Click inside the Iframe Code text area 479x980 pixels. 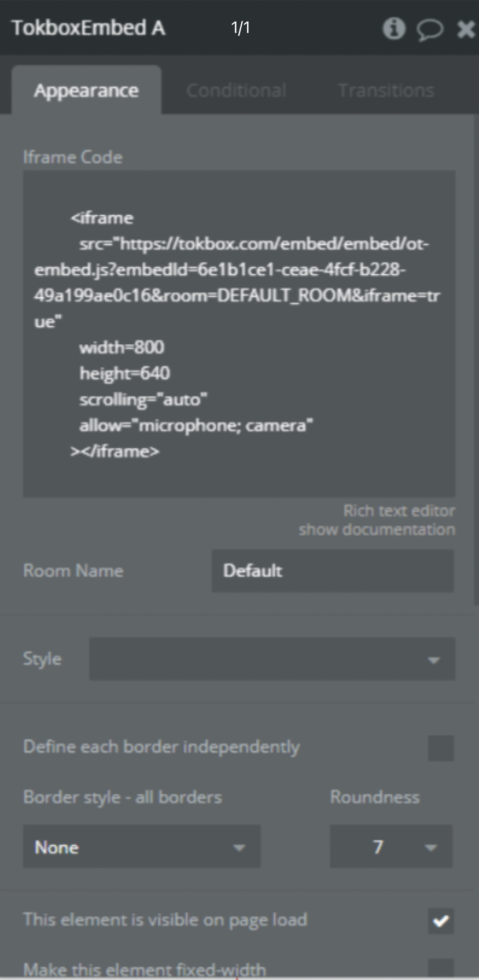click(238, 333)
